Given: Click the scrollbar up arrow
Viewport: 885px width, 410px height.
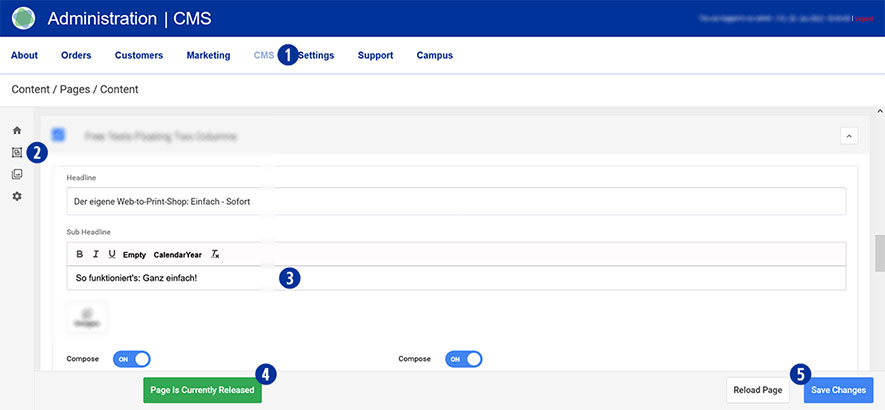Looking at the screenshot, I should [878, 111].
